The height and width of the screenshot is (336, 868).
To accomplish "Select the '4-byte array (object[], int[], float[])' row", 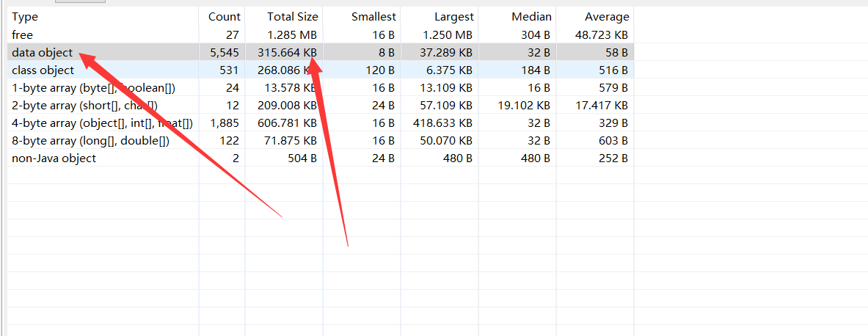I will (x=321, y=123).
